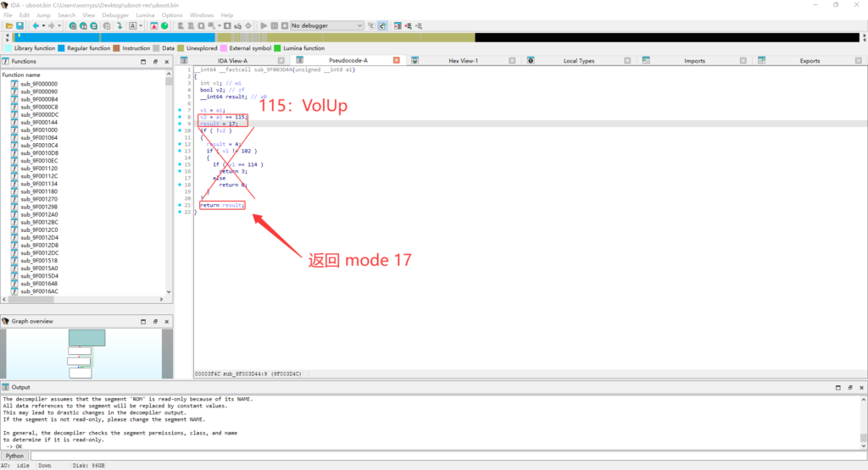Switch to the IDA View-A tab
868x470 pixels.
[x=232, y=61]
